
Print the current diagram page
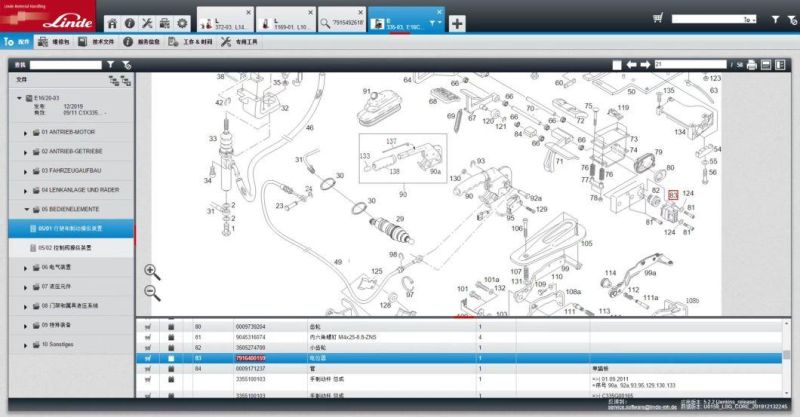coord(752,65)
